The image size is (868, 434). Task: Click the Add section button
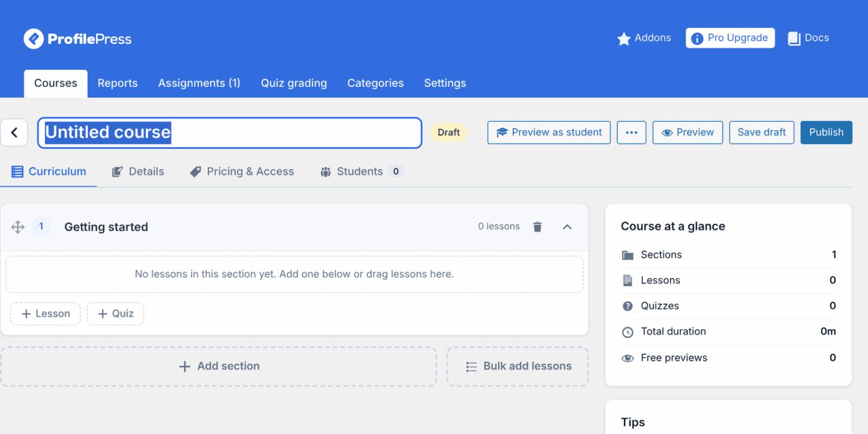point(219,366)
